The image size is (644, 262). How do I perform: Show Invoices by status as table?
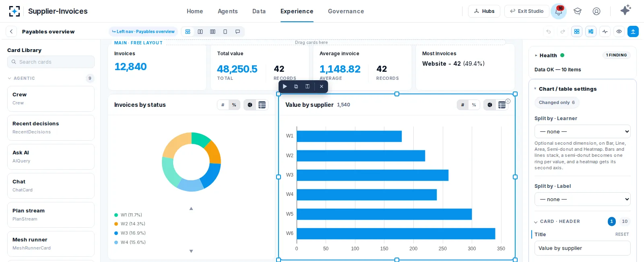(262, 105)
